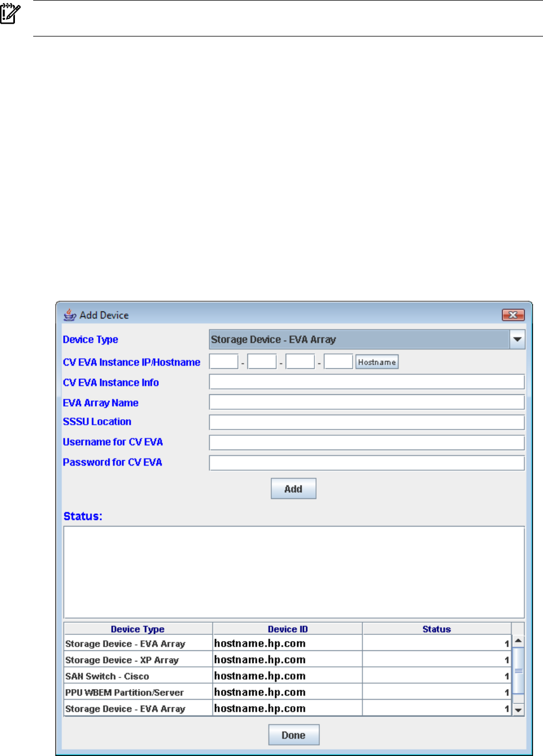Click the Java icon in the title bar

(70, 315)
